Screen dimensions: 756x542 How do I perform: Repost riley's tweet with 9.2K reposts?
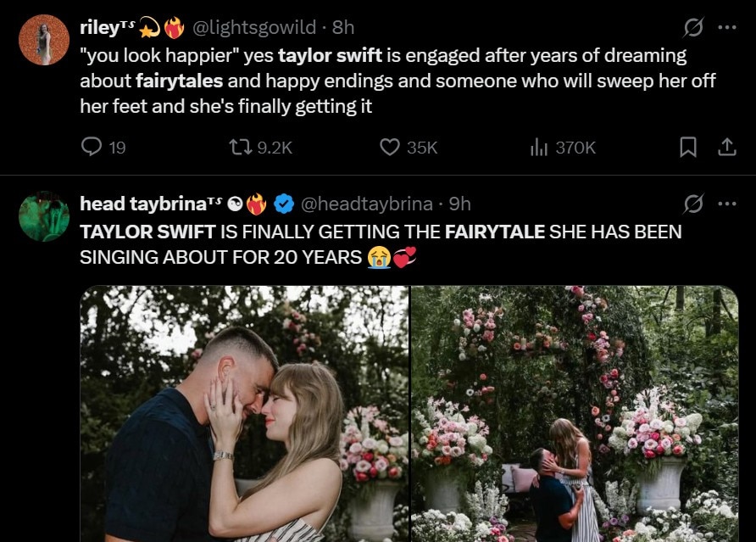240,148
